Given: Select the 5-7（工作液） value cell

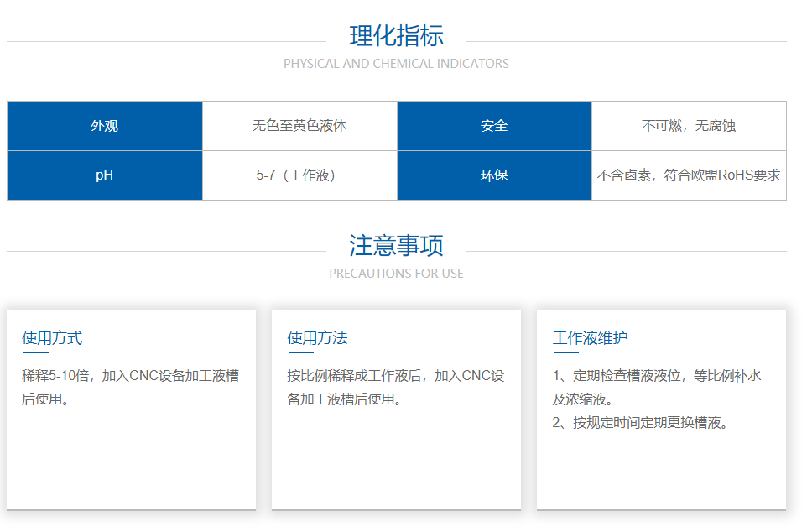Looking at the screenshot, I should pos(299,175).
